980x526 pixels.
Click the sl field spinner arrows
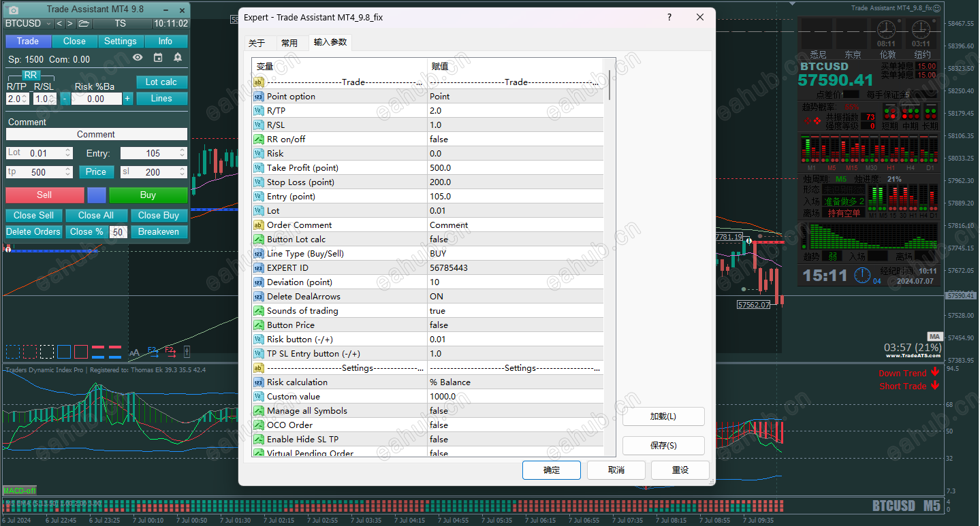tap(183, 172)
